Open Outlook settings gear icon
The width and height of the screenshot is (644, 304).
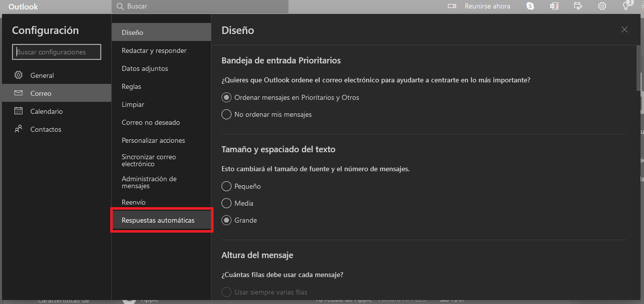pos(602,6)
